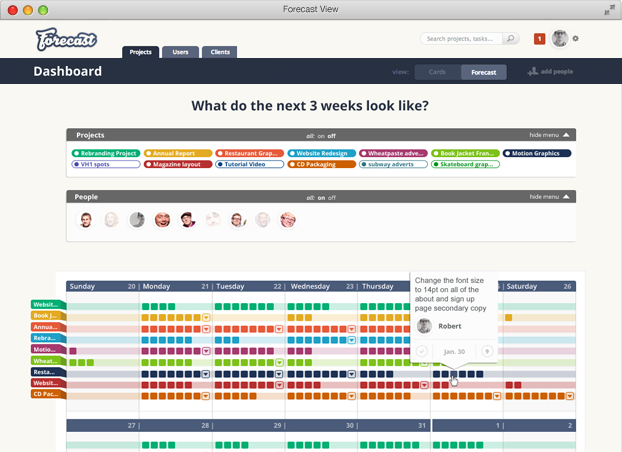Click the checkmark icon in task popup

[422, 351]
